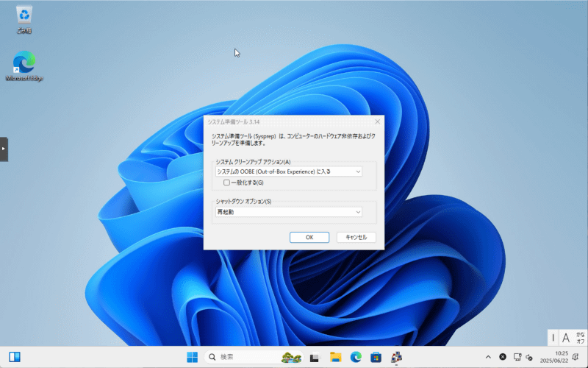
Task: Open Microsoft Store from the taskbar
Action: [x=376, y=357]
